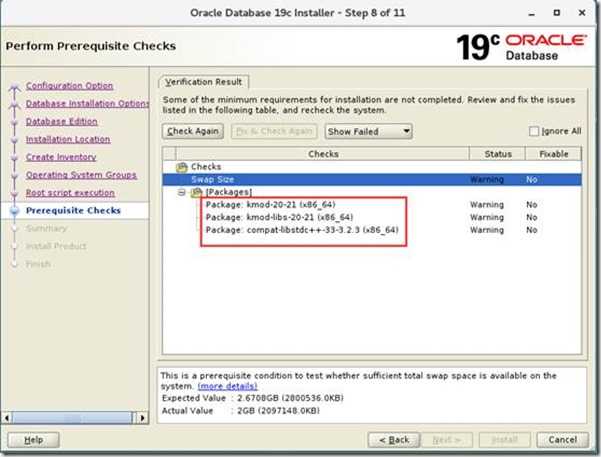The height and width of the screenshot is (457, 601).
Task: Click the sidebar scroll left arrow
Action: pyautogui.click(x=7, y=418)
